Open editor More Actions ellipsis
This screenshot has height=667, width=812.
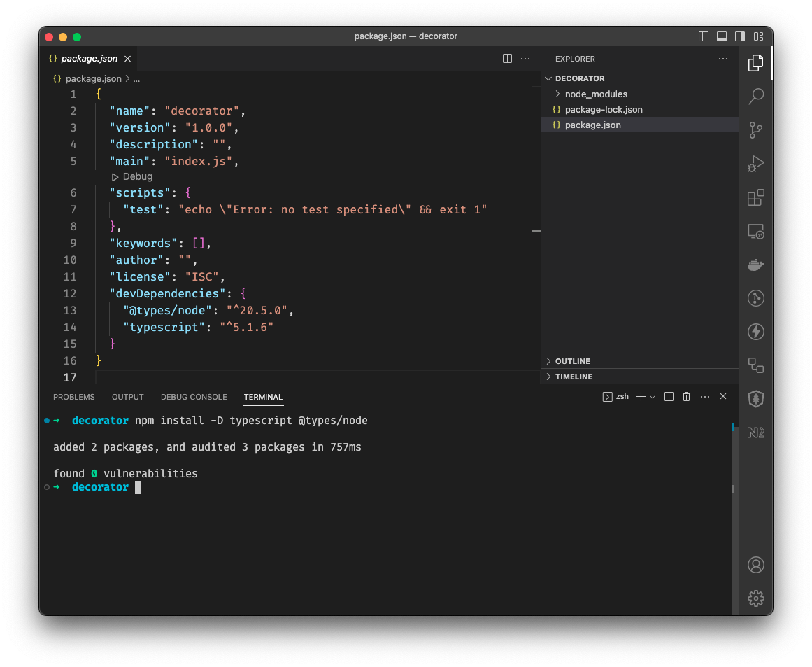pyautogui.click(x=525, y=59)
